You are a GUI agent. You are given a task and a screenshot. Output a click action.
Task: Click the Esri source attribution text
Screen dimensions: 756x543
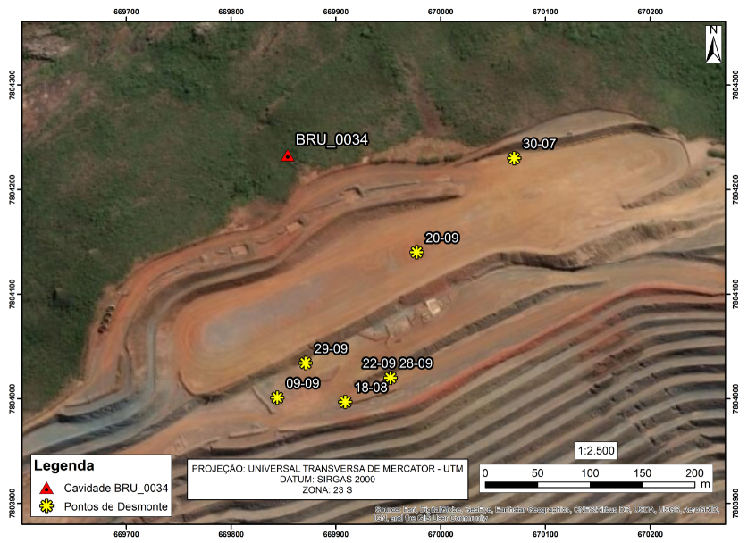545,514
